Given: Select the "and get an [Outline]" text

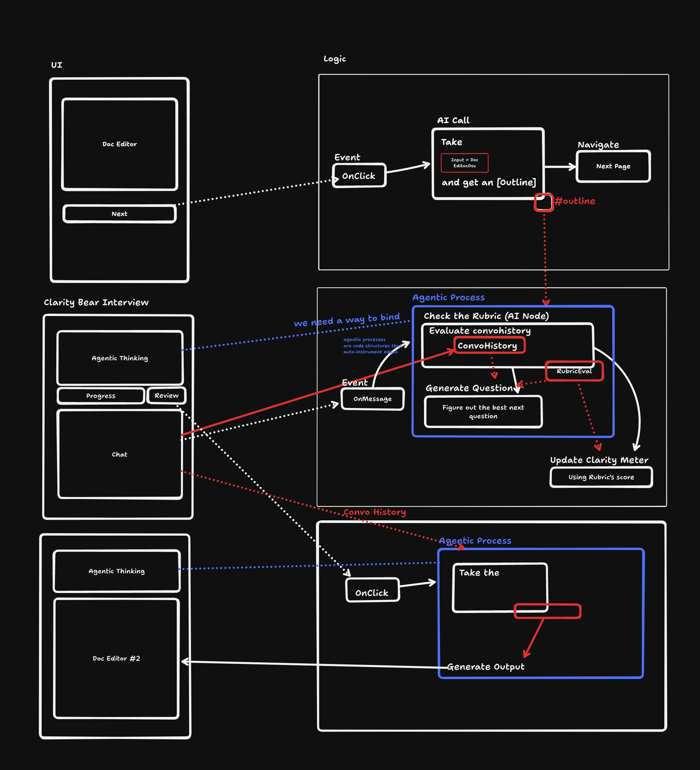Looking at the screenshot, I should tap(489, 183).
